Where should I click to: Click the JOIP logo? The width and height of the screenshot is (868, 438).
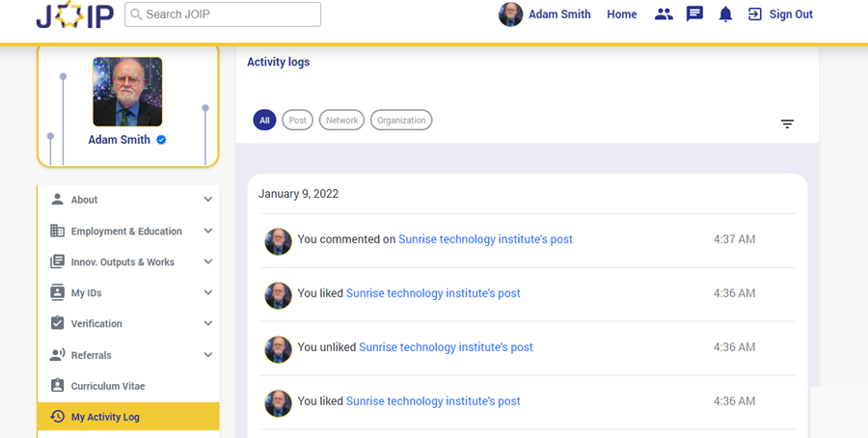(74, 15)
